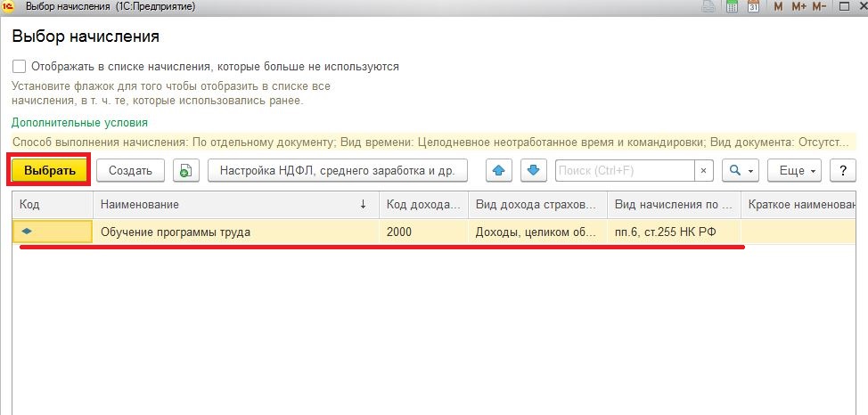Image resolution: width=868 pixels, height=415 pixels.
Task: Click Краткое наименование column header
Action: click(798, 204)
